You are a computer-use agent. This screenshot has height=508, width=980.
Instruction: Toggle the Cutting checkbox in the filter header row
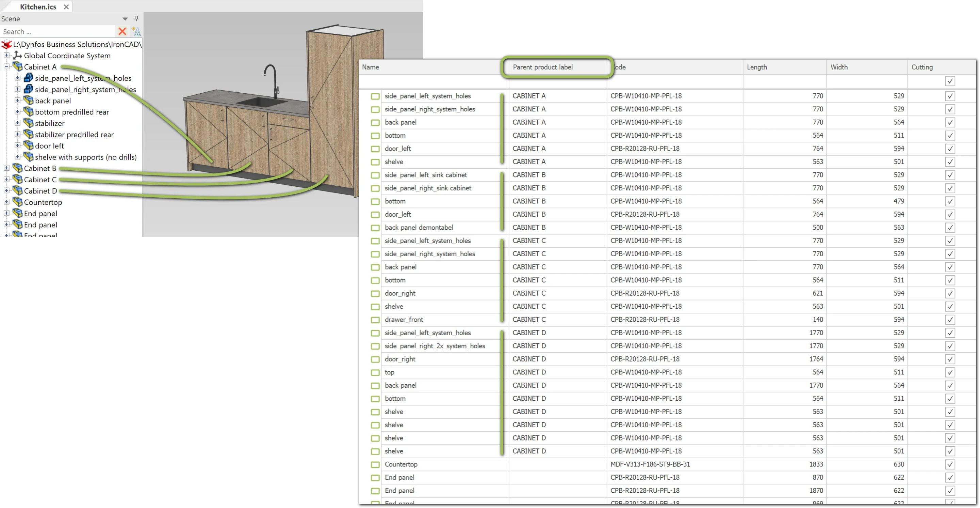click(950, 81)
